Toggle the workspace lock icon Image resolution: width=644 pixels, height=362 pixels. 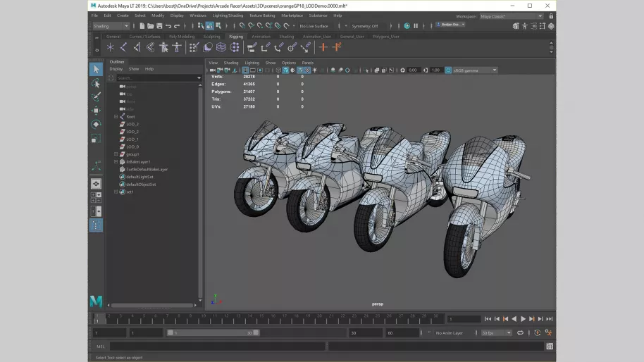pyautogui.click(x=551, y=16)
